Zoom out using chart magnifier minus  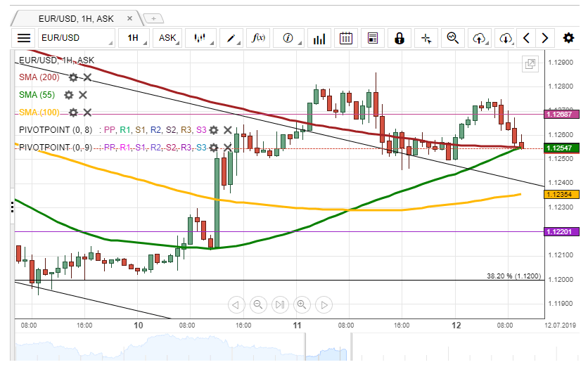point(258,304)
